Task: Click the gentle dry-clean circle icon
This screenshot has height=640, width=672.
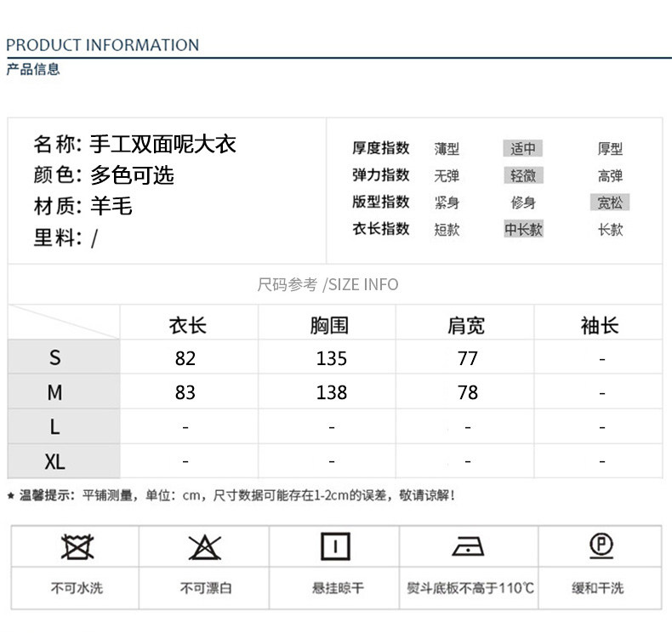Action: [601, 546]
